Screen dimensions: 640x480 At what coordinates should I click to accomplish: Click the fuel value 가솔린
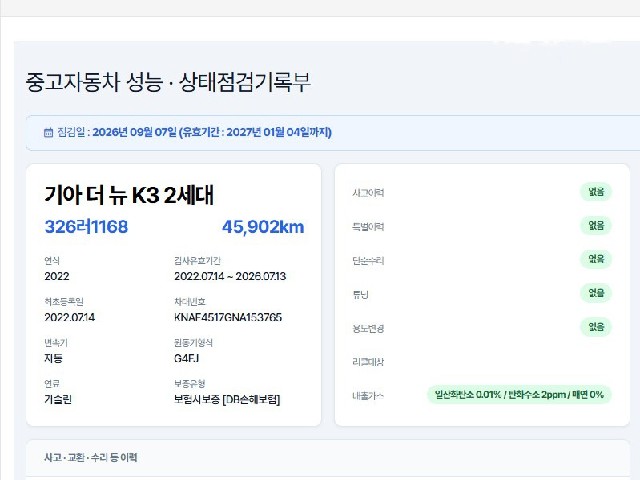[58, 399]
